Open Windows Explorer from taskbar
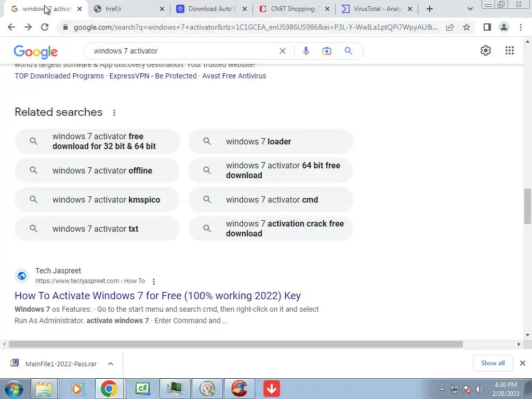Screen dimensions: 532x399 tap(45, 389)
